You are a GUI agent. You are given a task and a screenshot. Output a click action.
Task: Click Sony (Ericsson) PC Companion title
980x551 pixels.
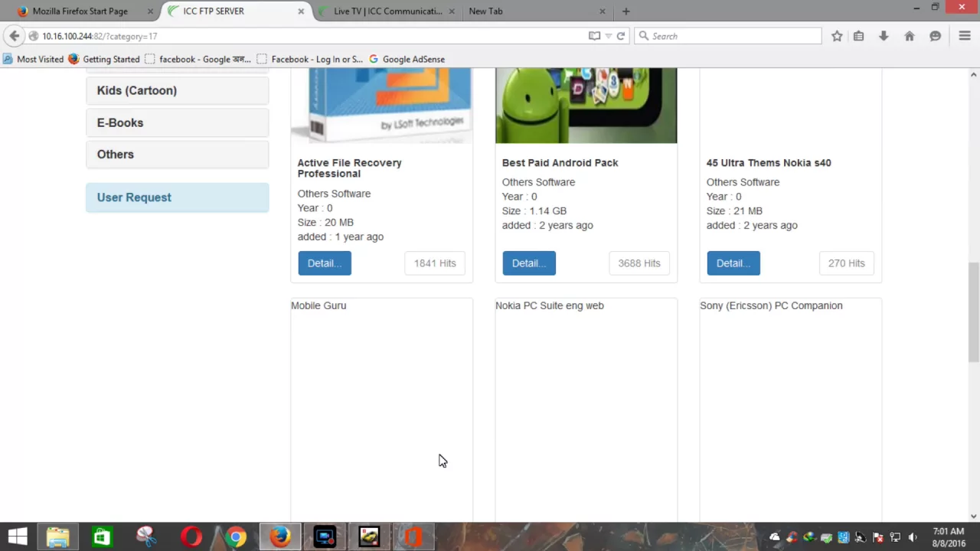tap(771, 305)
